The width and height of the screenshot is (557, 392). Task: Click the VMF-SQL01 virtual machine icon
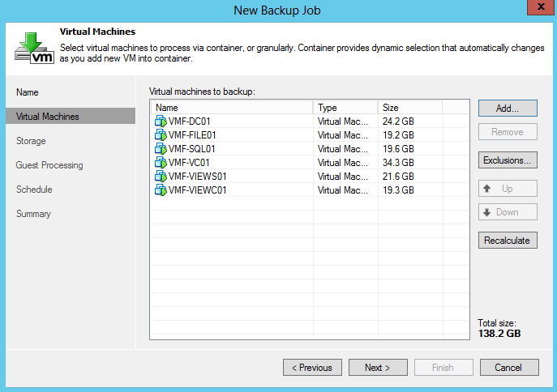[160, 149]
